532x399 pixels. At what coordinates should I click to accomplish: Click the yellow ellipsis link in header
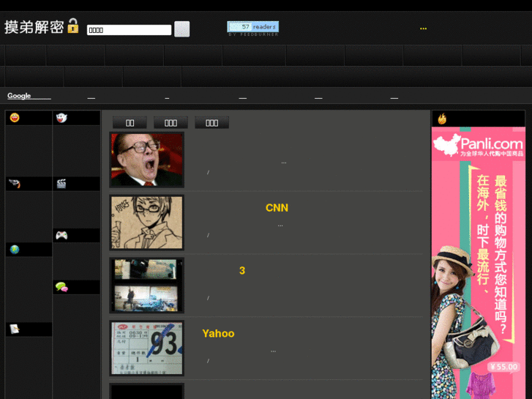click(x=423, y=29)
